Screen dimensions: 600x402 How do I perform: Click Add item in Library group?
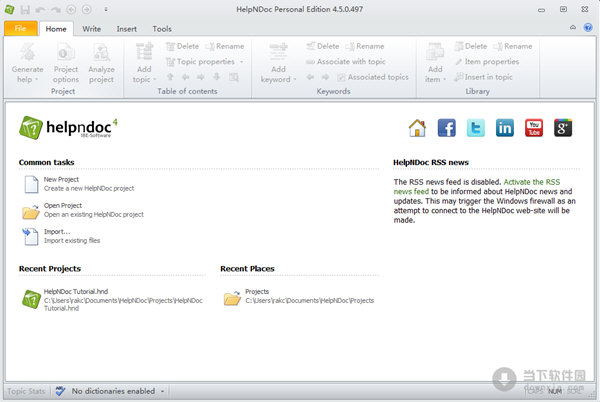[x=435, y=63]
